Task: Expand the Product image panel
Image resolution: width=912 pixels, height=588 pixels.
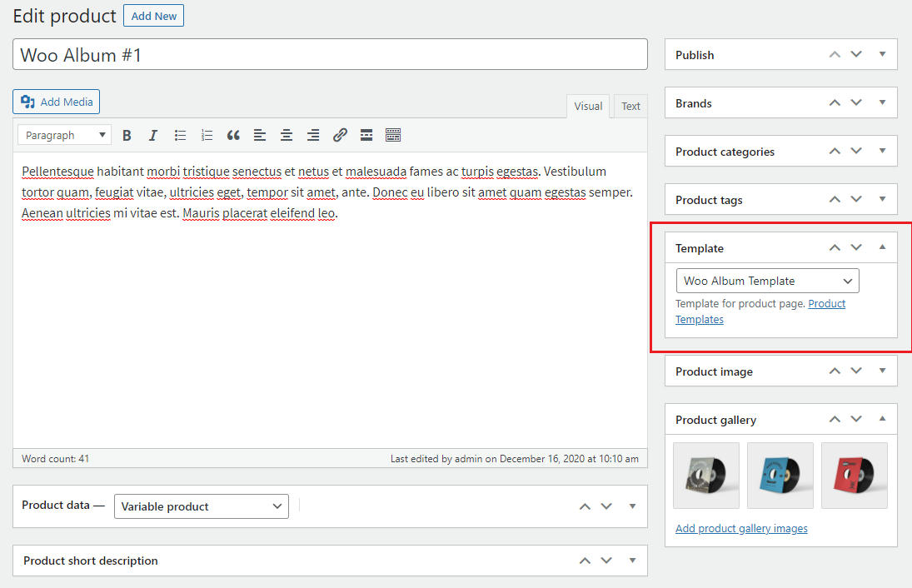Action: (x=882, y=371)
